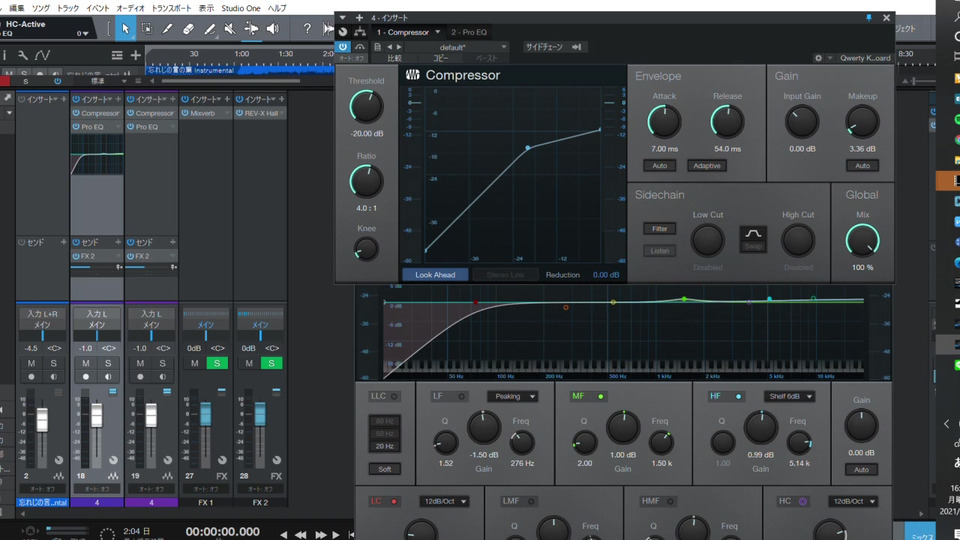Open the track list icon
This screenshot has height=540, width=960.
coord(117,55)
